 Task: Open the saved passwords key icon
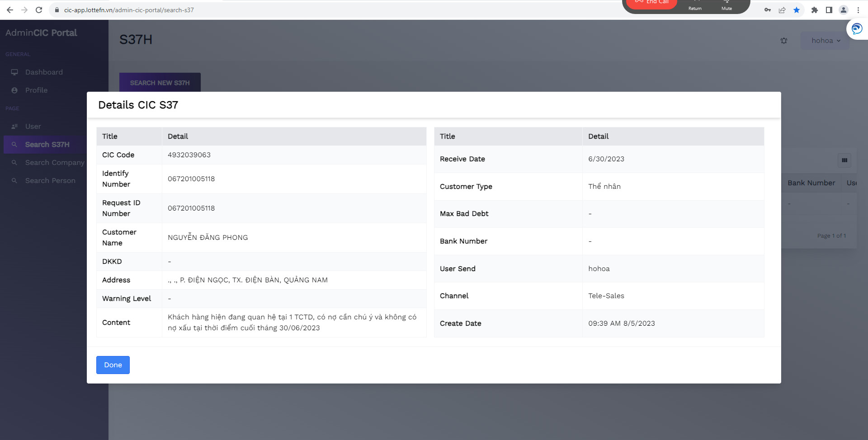[768, 10]
